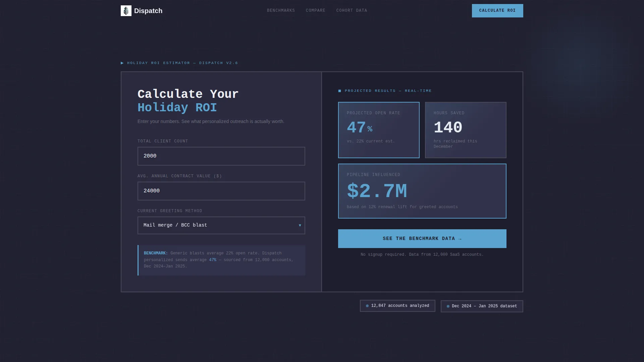Screen dimensions: 644x362
Task: Click the Projected Open Rate card
Action: click(x=379, y=130)
